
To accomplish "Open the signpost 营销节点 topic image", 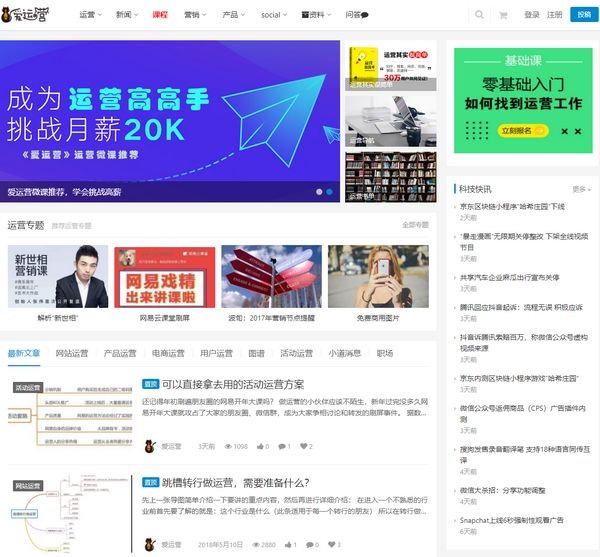I will click(x=271, y=276).
